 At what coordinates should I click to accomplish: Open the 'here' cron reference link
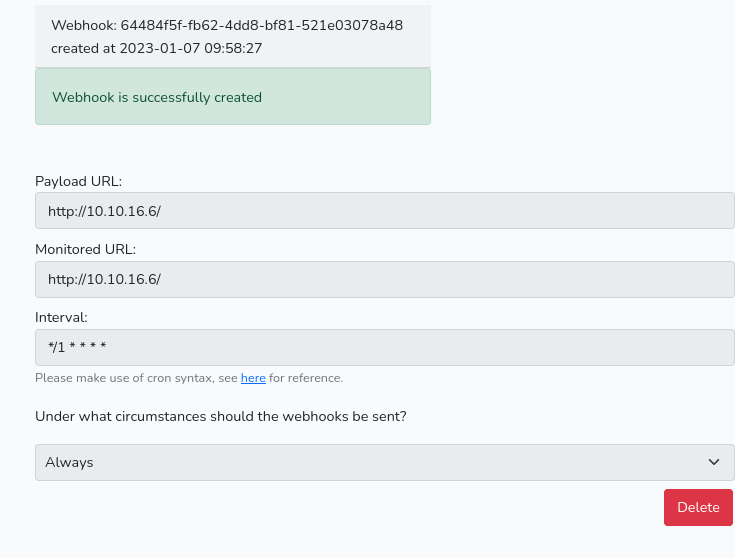click(253, 378)
